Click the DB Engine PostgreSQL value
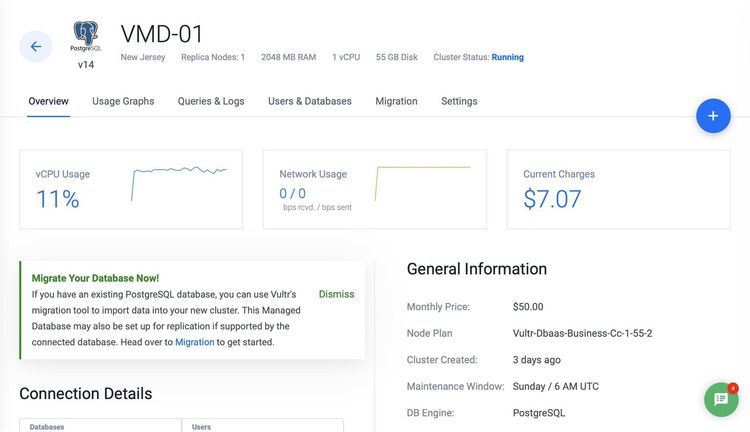The height and width of the screenshot is (432, 750). tap(539, 413)
